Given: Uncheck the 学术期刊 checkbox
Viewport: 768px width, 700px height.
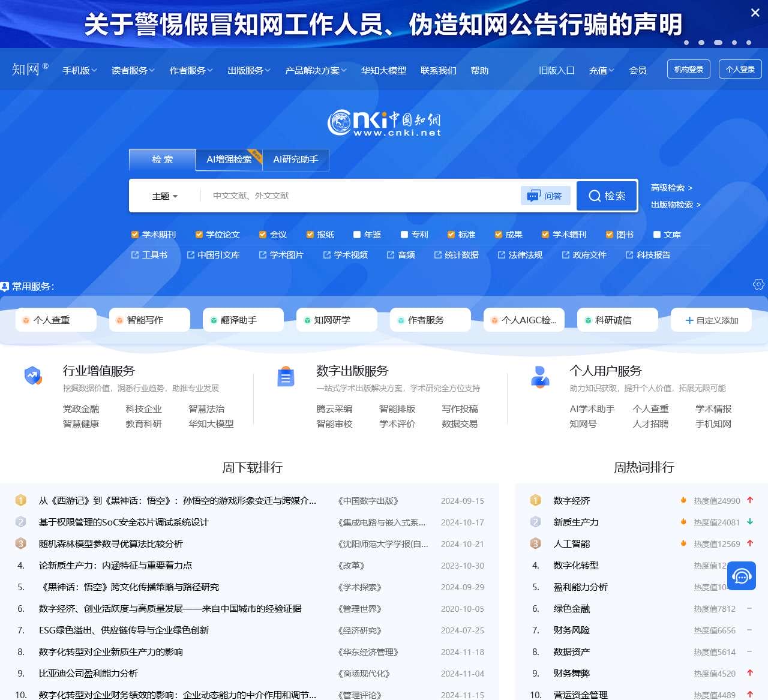Looking at the screenshot, I should coord(135,235).
